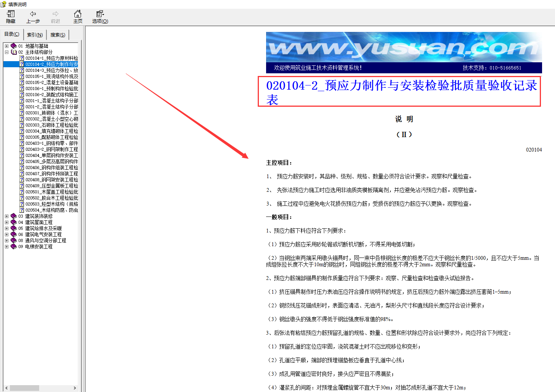
Task: Open topic 020302_混凝土小型空心砌
Action: [52, 119]
